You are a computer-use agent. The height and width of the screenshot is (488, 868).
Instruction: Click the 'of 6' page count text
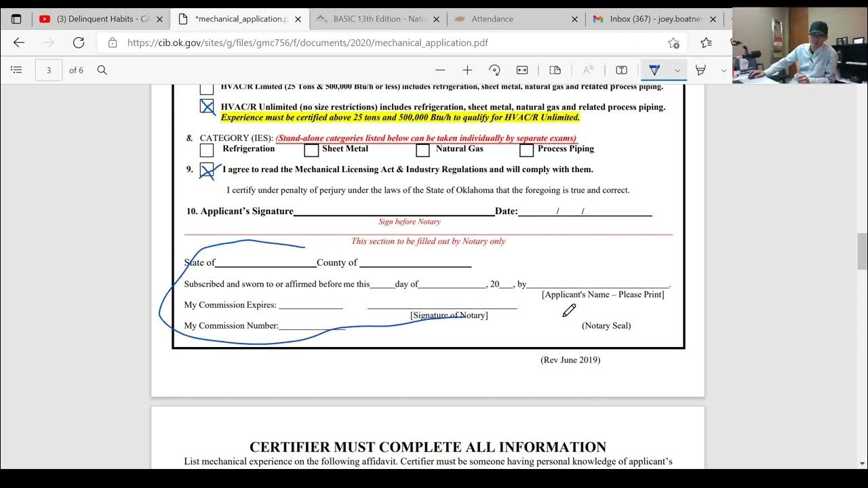pos(76,70)
